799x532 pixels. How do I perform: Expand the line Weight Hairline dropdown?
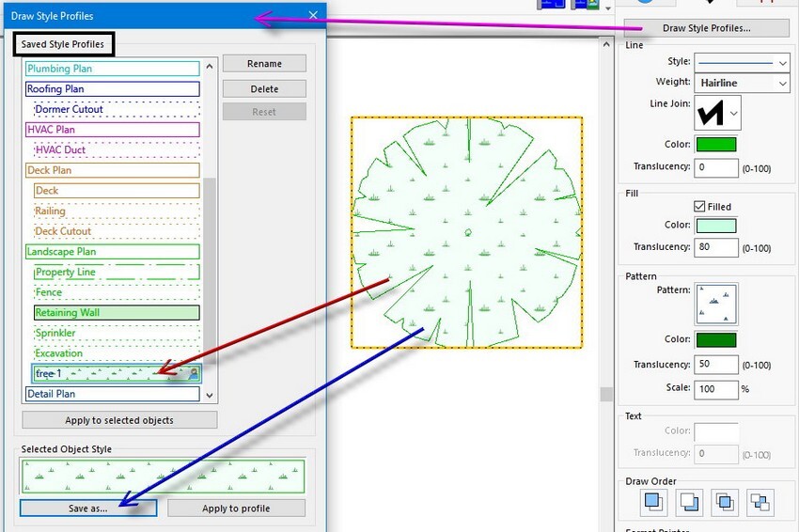[x=742, y=83]
